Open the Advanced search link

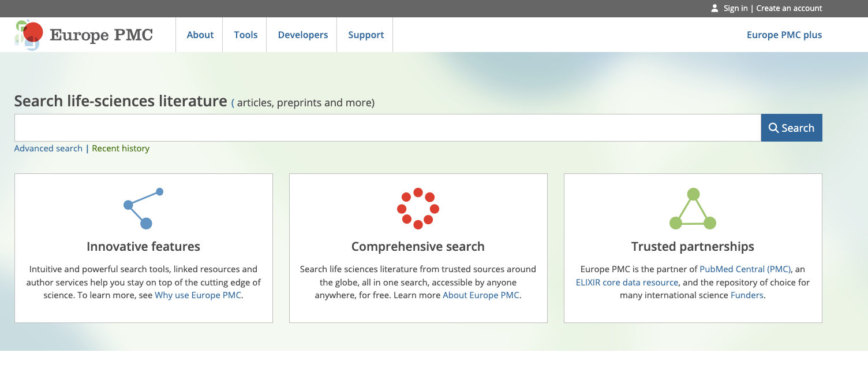point(48,149)
